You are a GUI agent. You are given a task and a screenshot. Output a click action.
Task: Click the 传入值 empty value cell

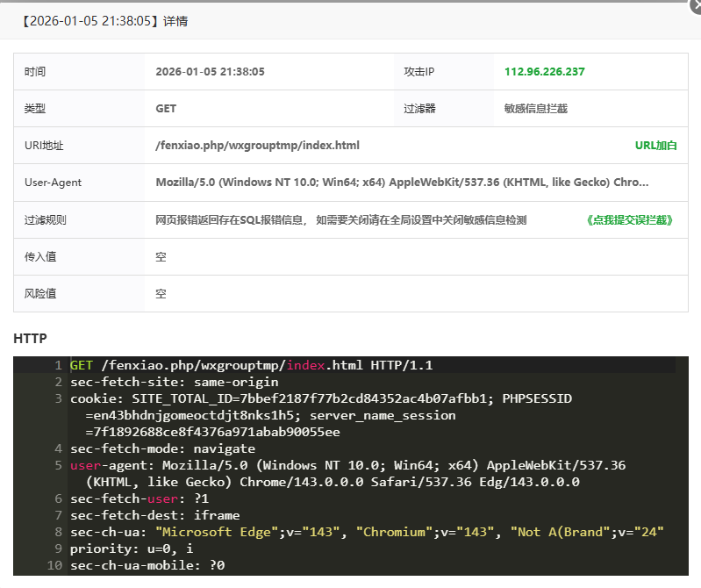point(161,257)
